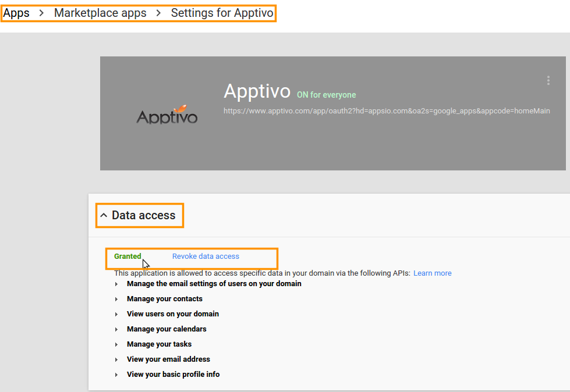Click the Manage your tasks label
This screenshot has height=392, width=570.
click(159, 344)
